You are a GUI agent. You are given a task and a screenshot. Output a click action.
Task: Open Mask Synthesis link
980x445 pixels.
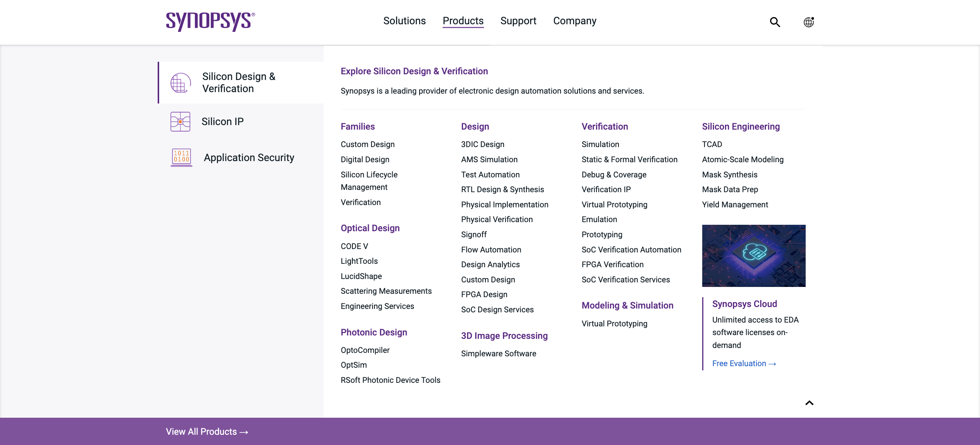(729, 174)
